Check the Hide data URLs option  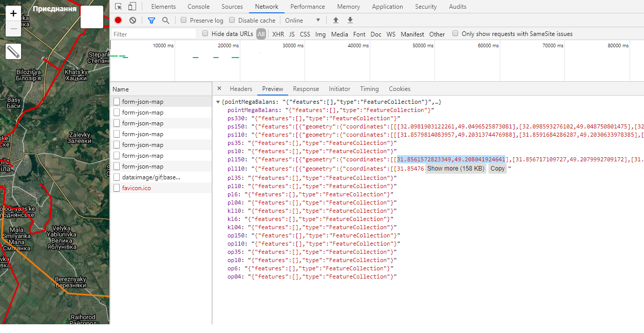[x=205, y=33]
